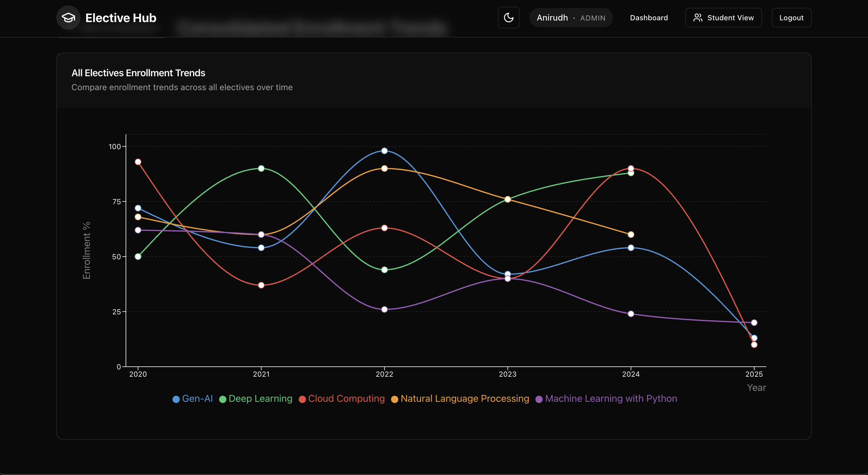Click the All Electives Enrollment Trends title
The height and width of the screenshot is (475, 868).
138,73
